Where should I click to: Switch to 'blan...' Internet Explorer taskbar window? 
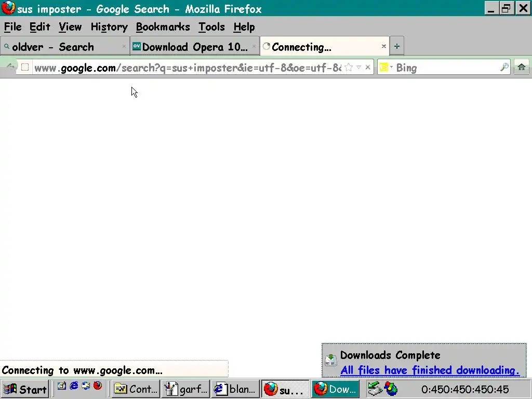[x=235, y=389]
